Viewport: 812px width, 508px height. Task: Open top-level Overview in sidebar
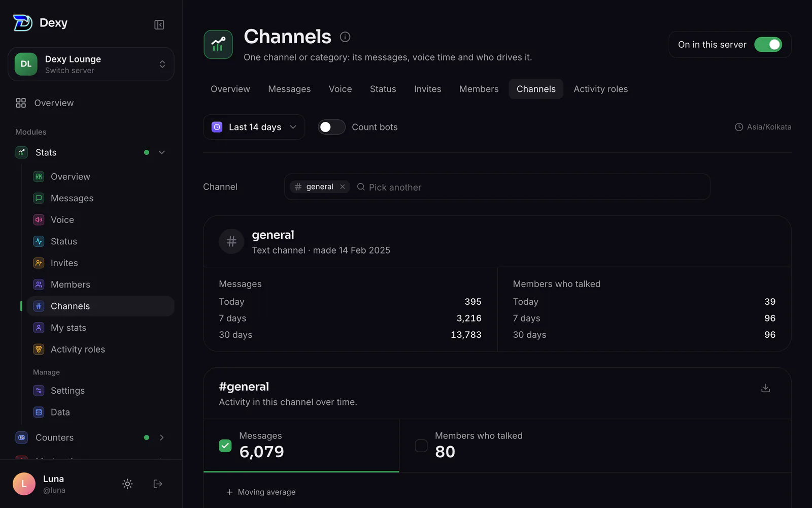(91, 103)
